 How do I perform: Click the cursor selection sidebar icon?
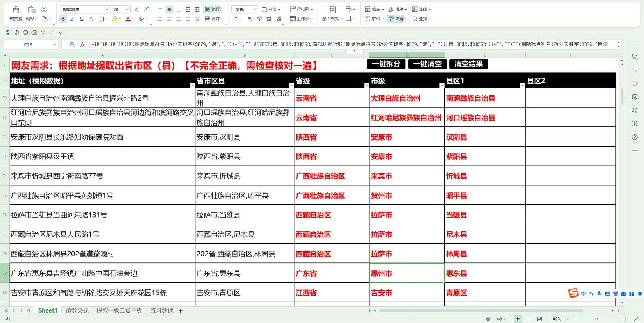tap(635, 57)
